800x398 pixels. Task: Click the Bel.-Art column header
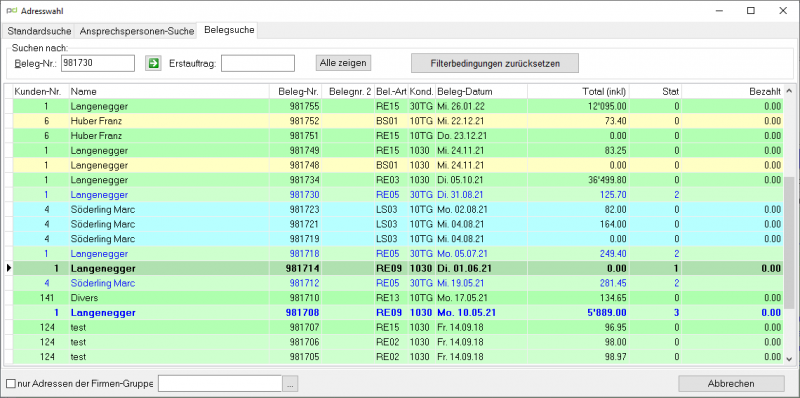391,92
